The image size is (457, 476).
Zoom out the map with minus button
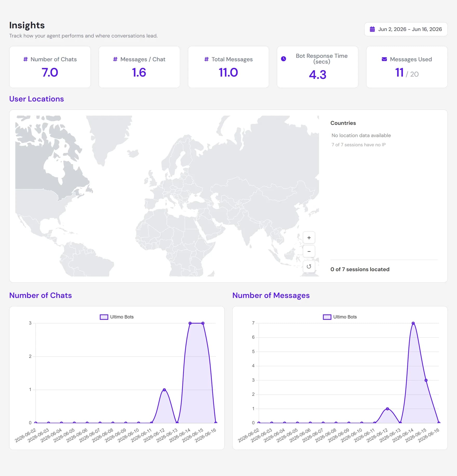(309, 251)
